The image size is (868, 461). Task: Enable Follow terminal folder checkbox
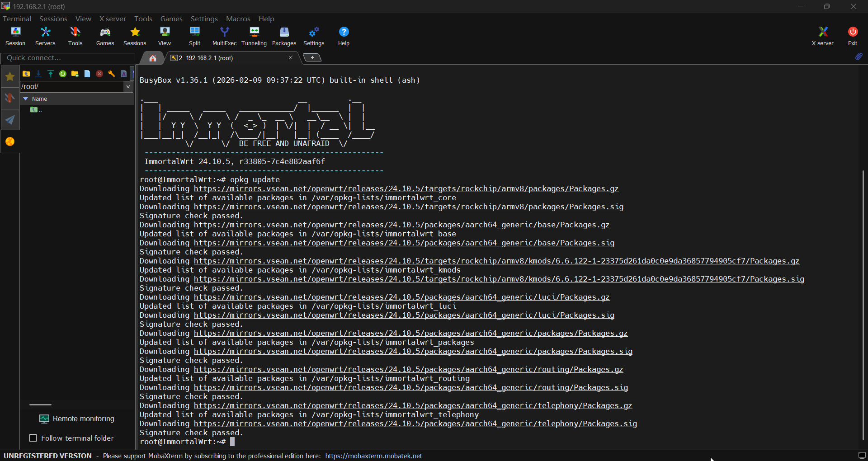pyautogui.click(x=33, y=438)
